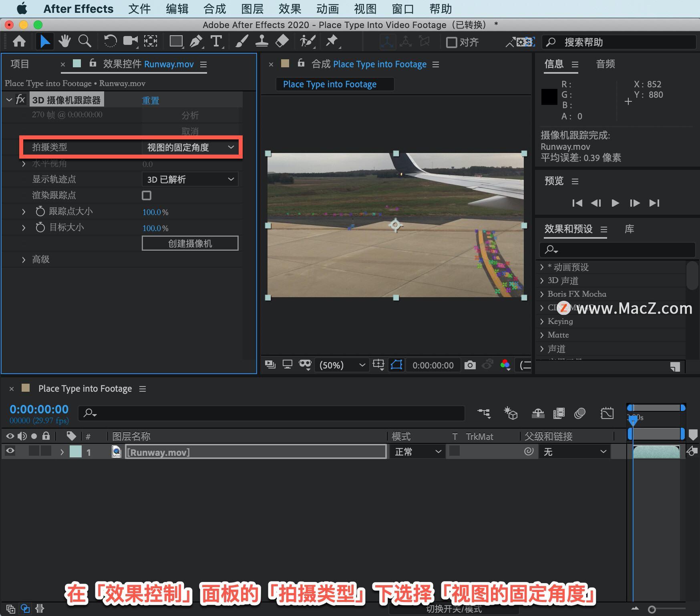Select the Home icon in the toolbar
Screen dimensions: 700x616
(19, 41)
